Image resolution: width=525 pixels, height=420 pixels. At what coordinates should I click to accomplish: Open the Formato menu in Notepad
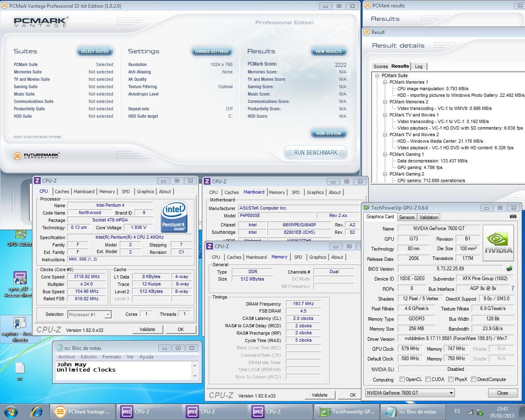[x=112, y=357]
